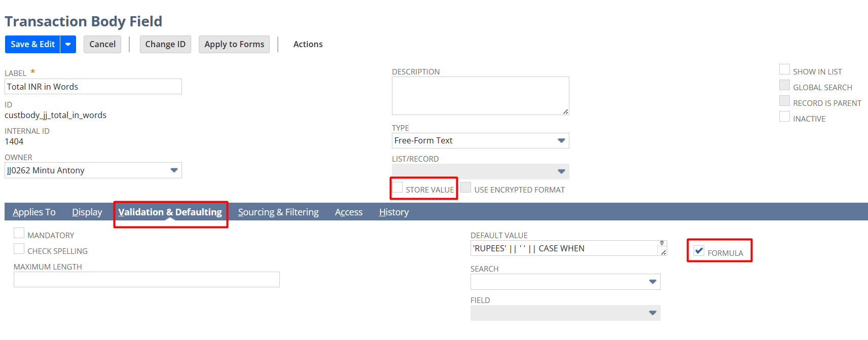Click Save & Edit button
The image size is (868, 340).
[32, 45]
